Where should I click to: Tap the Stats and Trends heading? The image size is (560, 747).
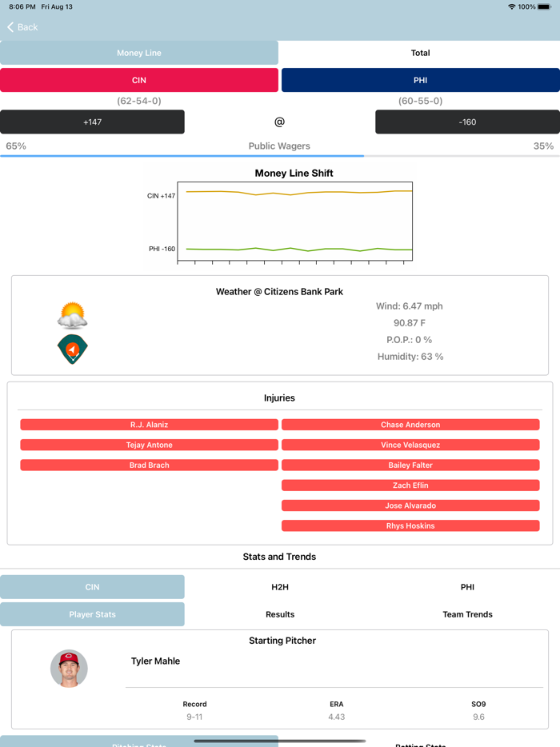coord(279,557)
